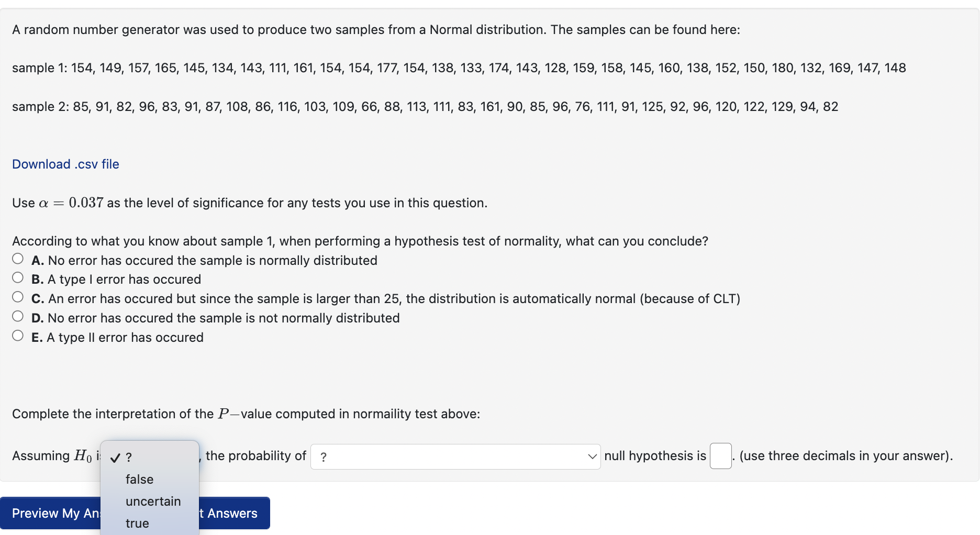Select option B "A type I error has occured"
Screen dimensions: 980x535
coord(17,277)
